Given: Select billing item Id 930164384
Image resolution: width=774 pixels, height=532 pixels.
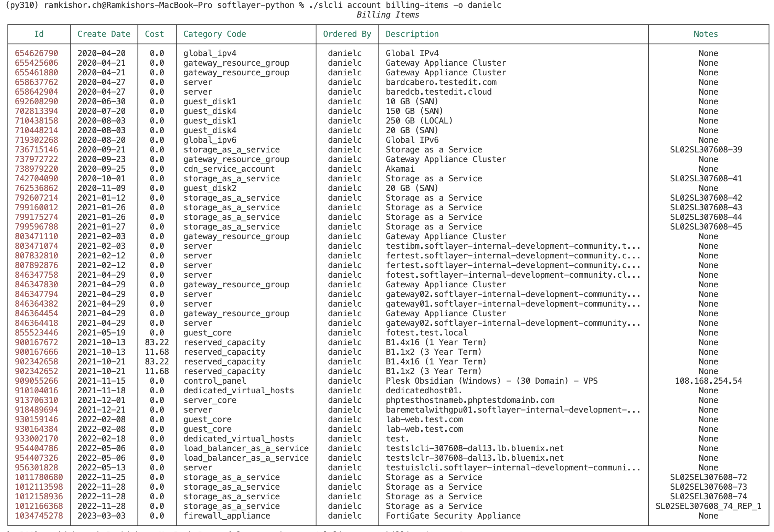Looking at the screenshot, I should pos(36,429).
